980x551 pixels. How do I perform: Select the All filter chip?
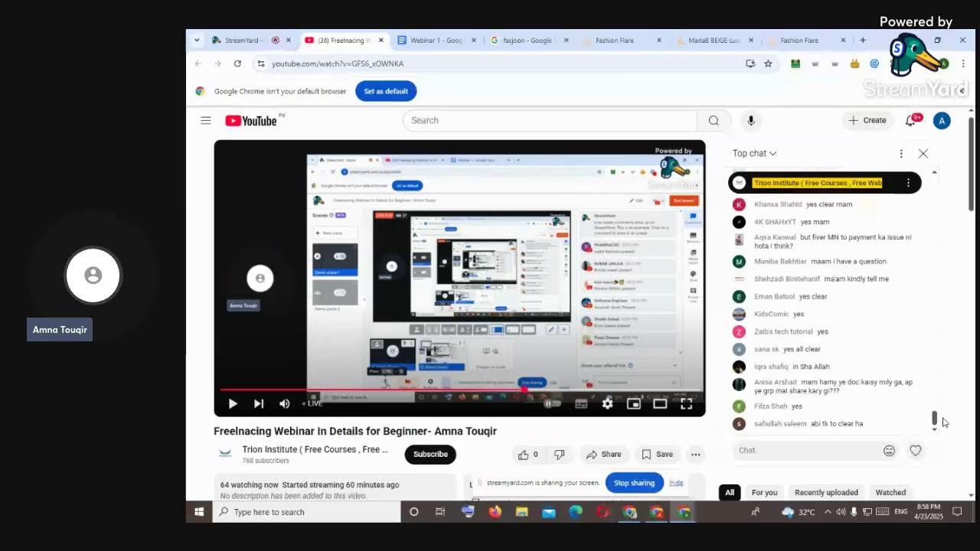coord(730,492)
